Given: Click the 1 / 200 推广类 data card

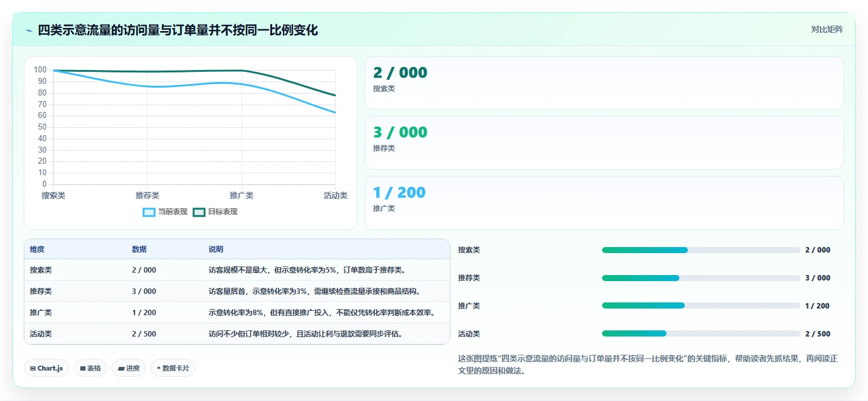Looking at the screenshot, I should (604, 203).
